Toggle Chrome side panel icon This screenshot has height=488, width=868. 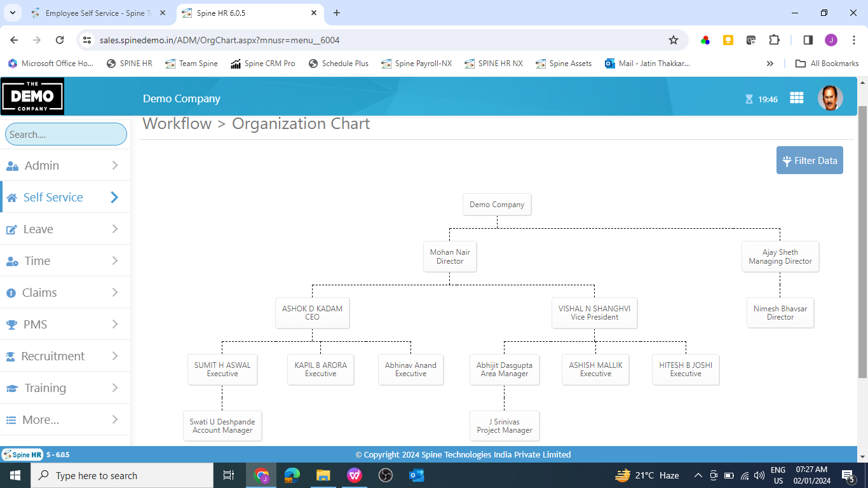(x=808, y=40)
